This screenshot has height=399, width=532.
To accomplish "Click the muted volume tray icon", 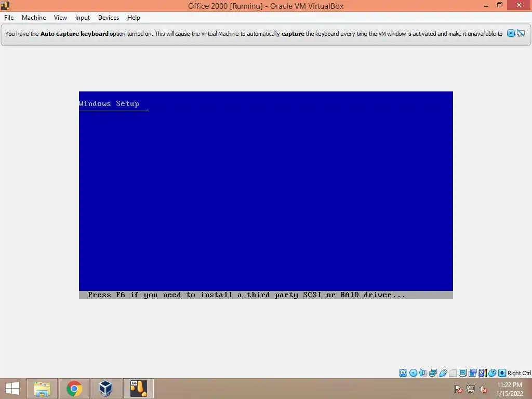I will click(483, 389).
